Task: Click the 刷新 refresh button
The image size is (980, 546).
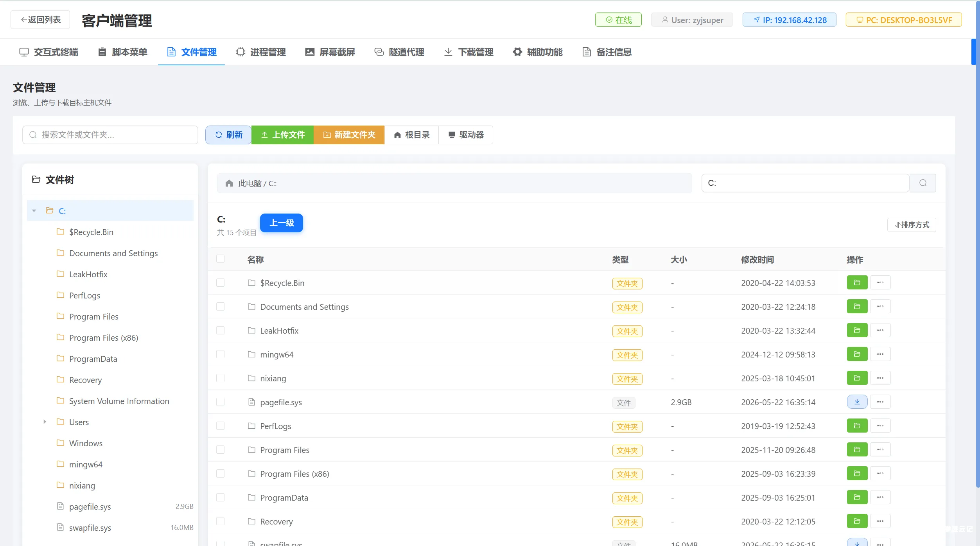Action: point(228,135)
